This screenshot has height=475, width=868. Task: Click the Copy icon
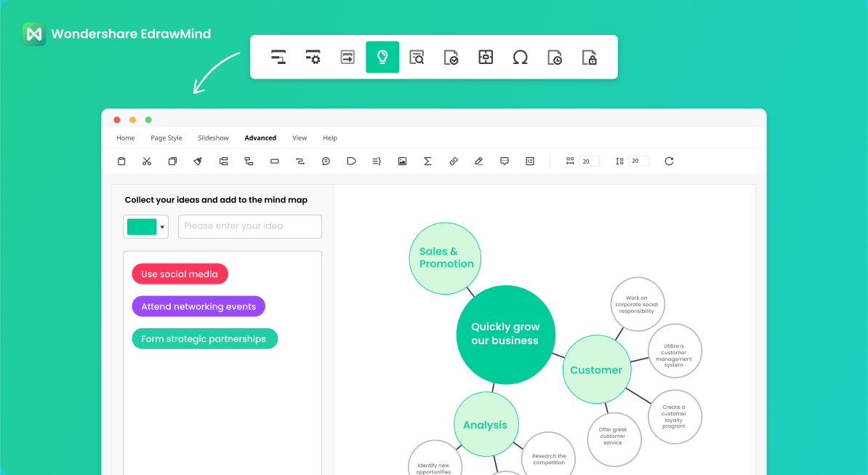173,161
